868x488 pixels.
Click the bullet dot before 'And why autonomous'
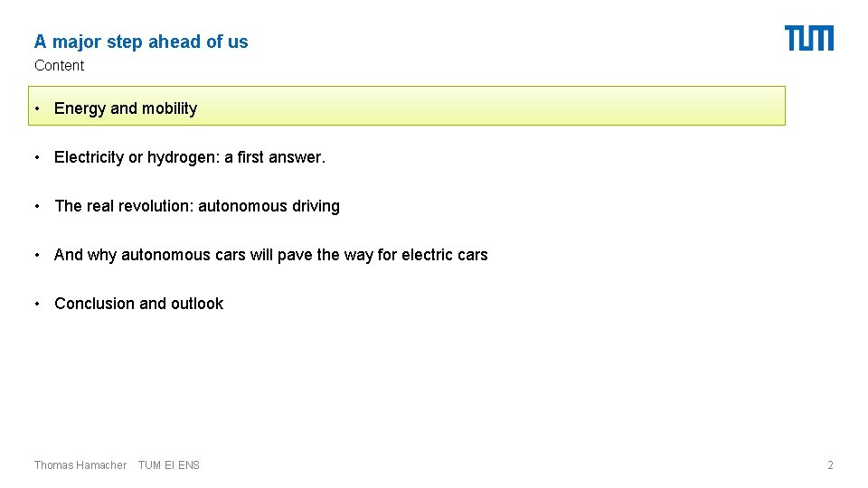tap(37, 255)
